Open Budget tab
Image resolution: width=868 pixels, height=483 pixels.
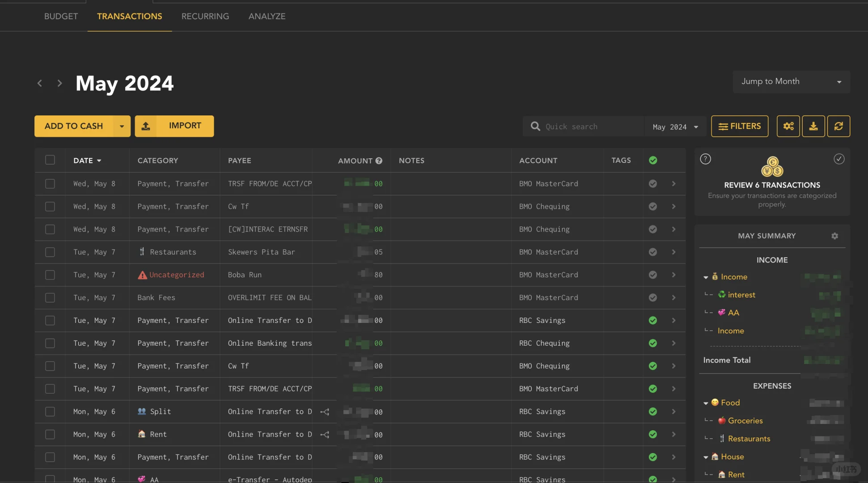click(61, 16)
